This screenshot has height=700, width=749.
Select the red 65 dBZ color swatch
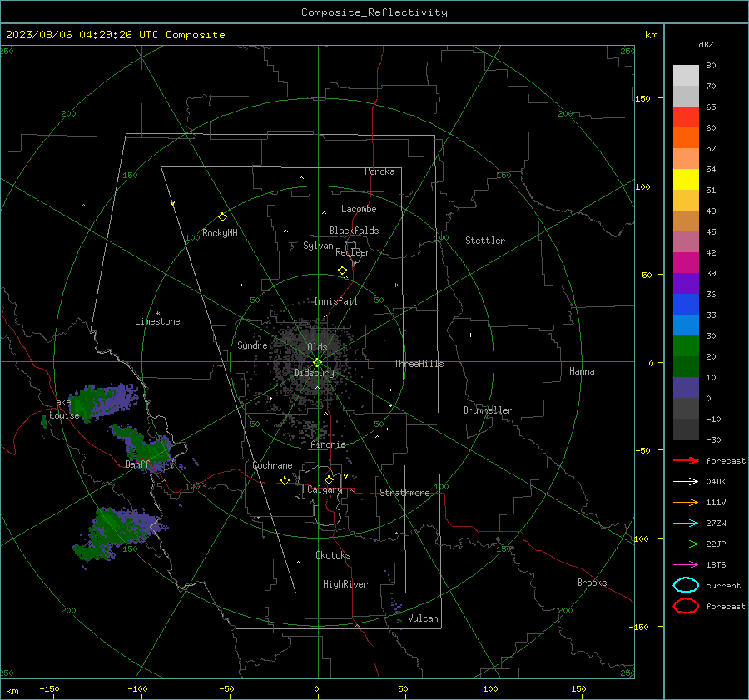tap(686, 117)
